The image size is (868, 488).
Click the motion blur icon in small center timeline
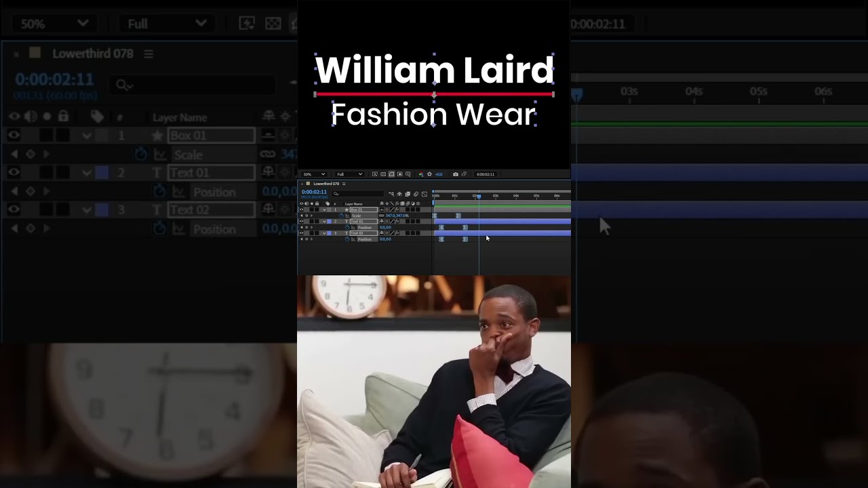coord(416,195)
